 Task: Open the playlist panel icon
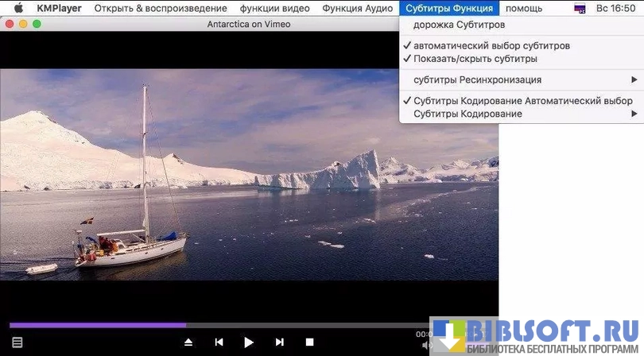[17, 342]
